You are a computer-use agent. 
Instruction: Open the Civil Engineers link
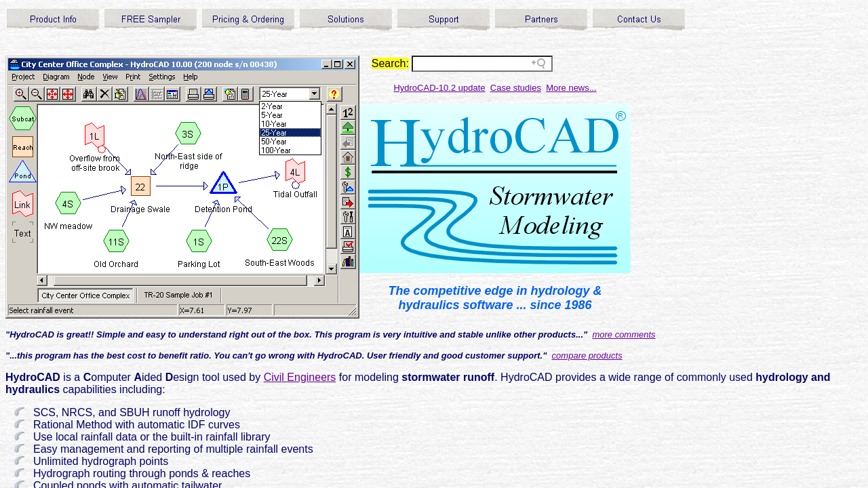coord(299,378)
